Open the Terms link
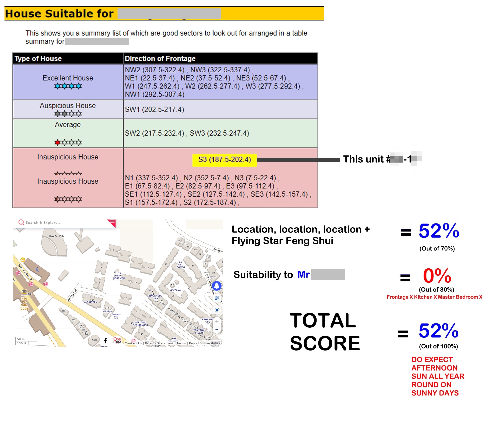Image resolution: width=504 pixels, height=425 pixels. click(181, 343)
